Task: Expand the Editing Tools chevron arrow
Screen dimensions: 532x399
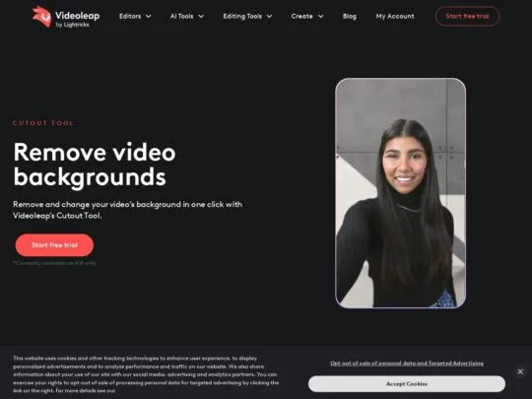Action: click(x=269, y=17)
